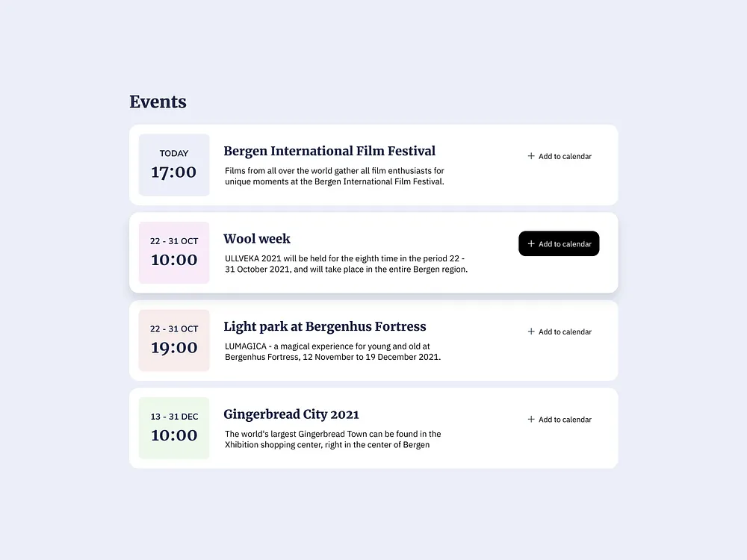
Task: Click the plus icon next to Light park's calendar action
Action: (532, 332)
